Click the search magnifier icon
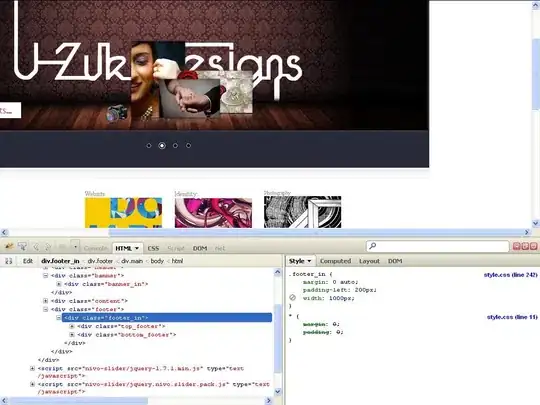 (373, 246)
